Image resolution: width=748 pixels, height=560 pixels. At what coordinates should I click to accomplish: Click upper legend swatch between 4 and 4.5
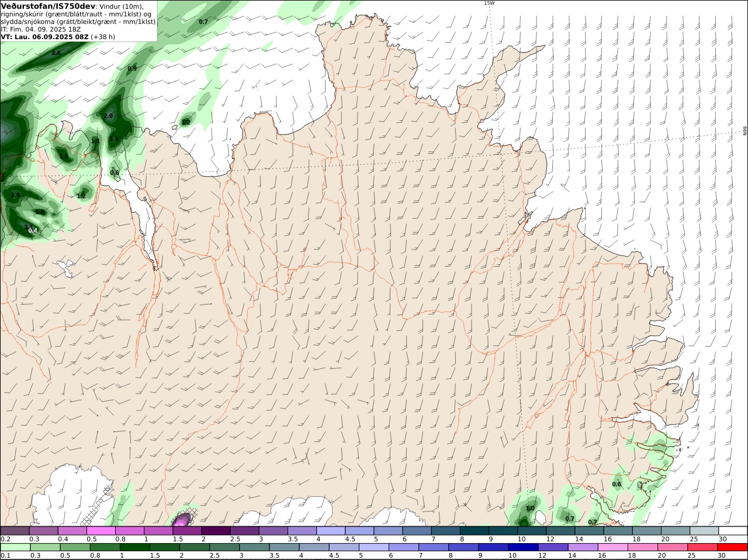coord(331,531)
